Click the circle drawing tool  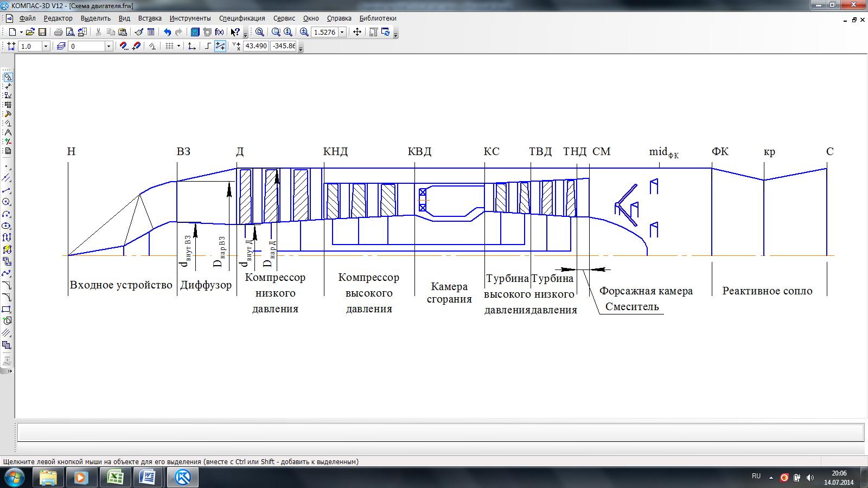pyautogui.click(x=7, y=202)
